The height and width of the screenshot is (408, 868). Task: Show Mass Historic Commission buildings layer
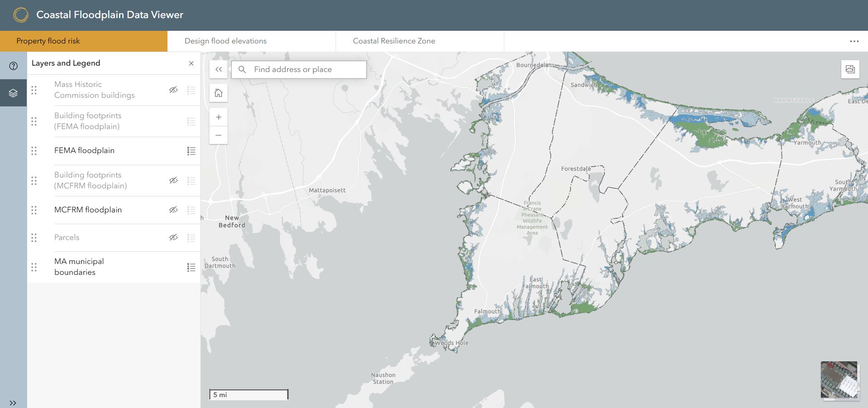173,90
